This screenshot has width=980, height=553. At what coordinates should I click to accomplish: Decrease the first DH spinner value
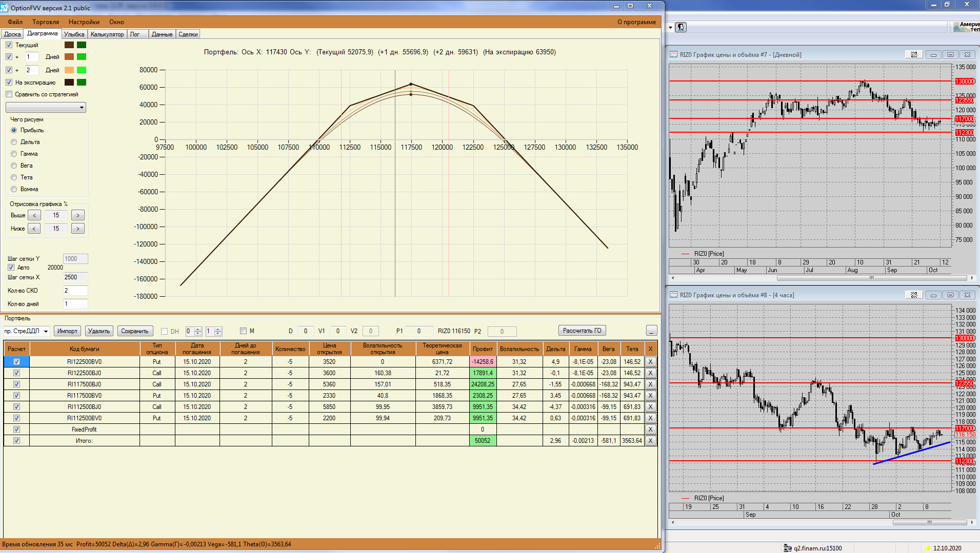[x=198, y=334]
